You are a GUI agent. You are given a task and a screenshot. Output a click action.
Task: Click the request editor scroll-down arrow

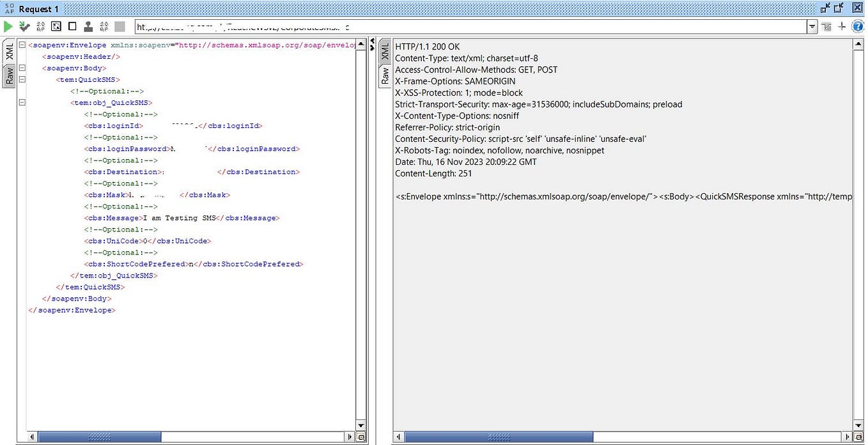(361, 426)
